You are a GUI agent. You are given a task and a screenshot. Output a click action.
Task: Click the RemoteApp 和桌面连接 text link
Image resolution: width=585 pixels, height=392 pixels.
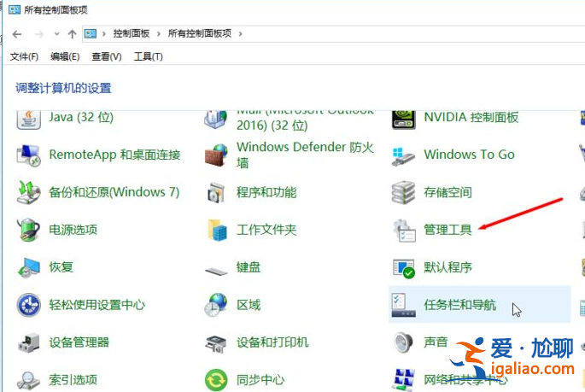click(x=115, y=155)
